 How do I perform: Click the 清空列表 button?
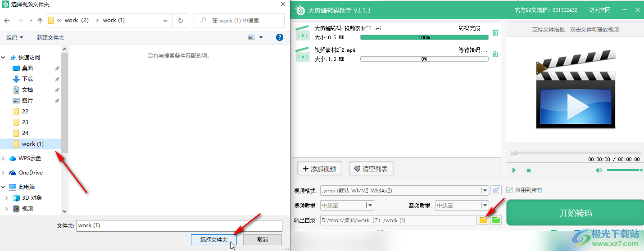[x=372, y=169]
